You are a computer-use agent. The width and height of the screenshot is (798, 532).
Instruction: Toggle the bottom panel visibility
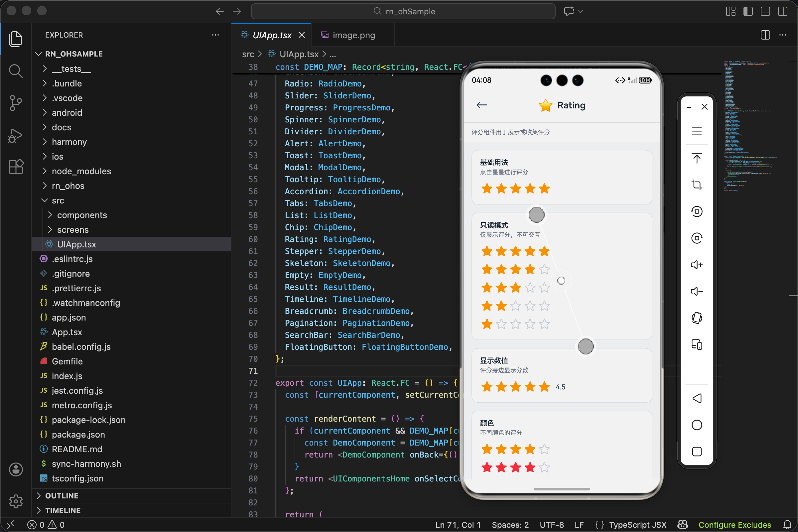click(x=765, y=12)
